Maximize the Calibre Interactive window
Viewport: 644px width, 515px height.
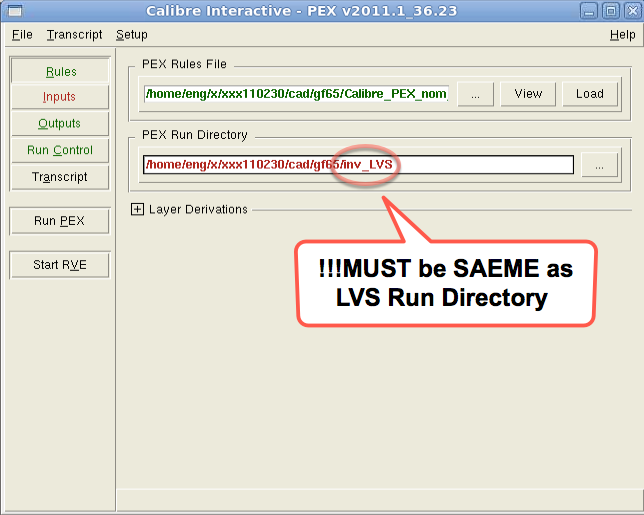tap(611, 11)
